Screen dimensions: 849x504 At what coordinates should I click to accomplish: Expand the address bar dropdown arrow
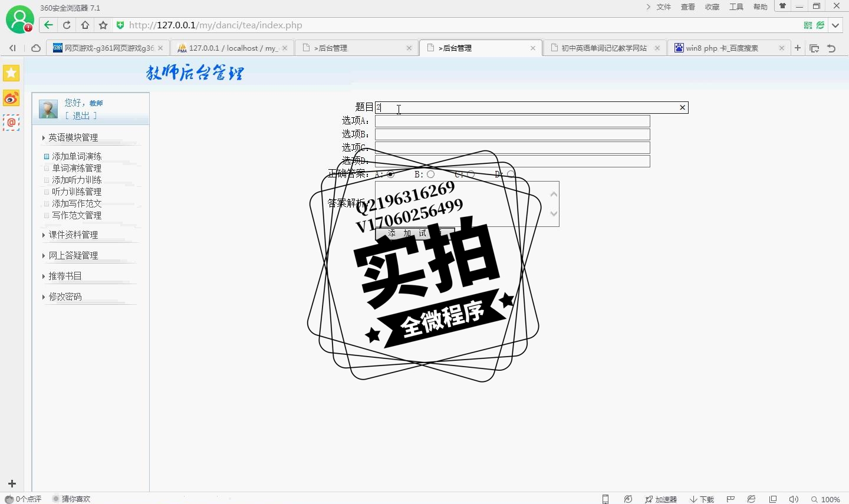tap(835, 25)
